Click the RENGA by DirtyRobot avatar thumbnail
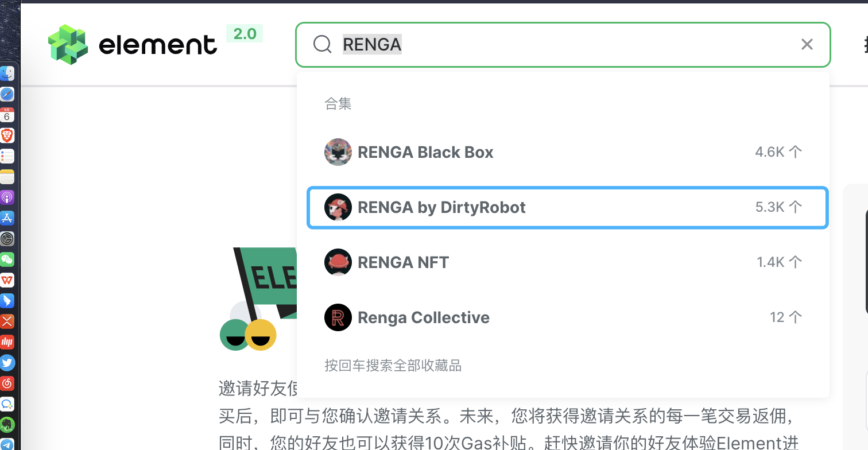The width and height of the screenshot is (868, 450). tap(338, 207)
